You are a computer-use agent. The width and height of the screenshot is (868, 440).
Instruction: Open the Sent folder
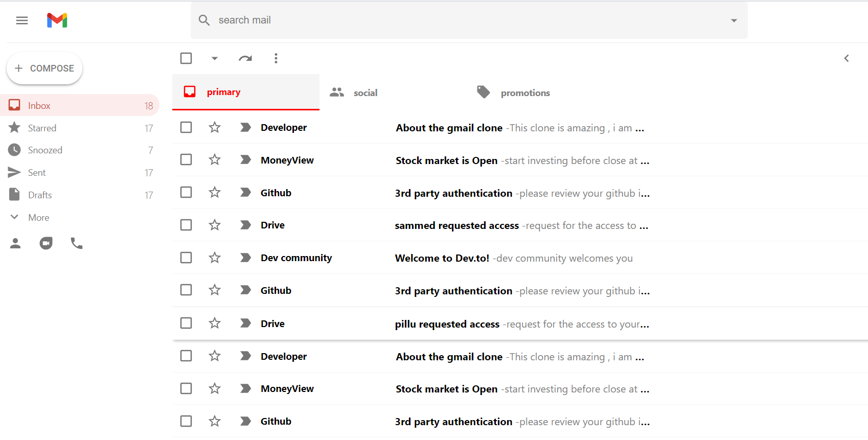pos(80,172)
